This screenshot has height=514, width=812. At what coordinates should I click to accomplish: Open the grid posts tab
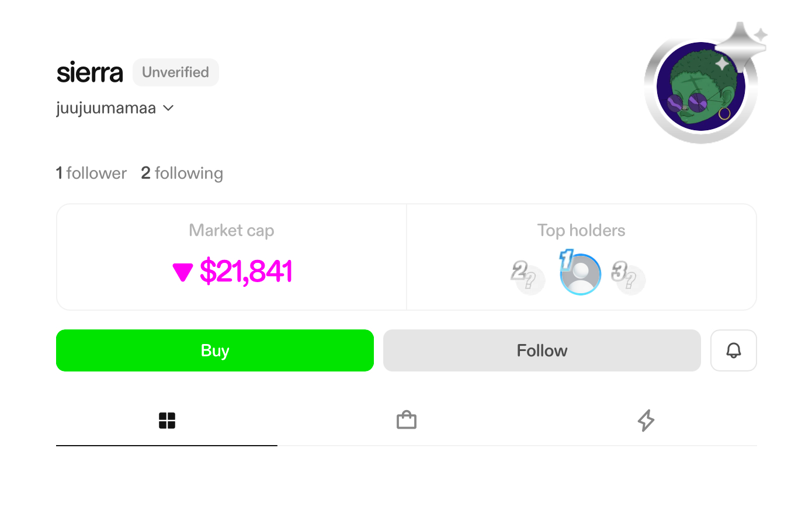click(167, 421)
